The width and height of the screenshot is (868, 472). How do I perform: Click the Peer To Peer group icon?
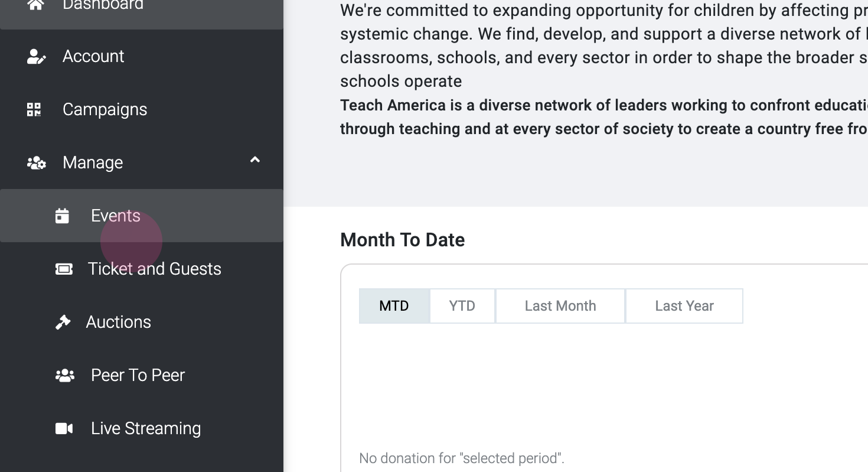64,376
